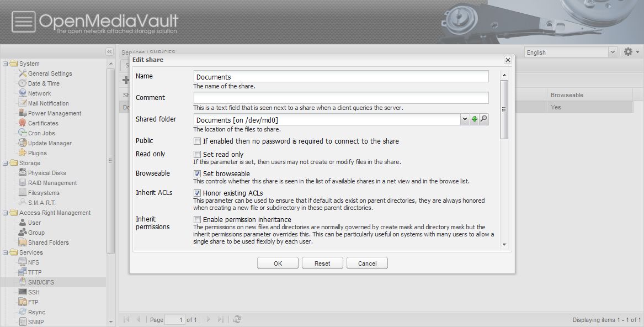Click the Rsync service icon
Viewport: 644px width, 327px height.
[x=23, y=312]
